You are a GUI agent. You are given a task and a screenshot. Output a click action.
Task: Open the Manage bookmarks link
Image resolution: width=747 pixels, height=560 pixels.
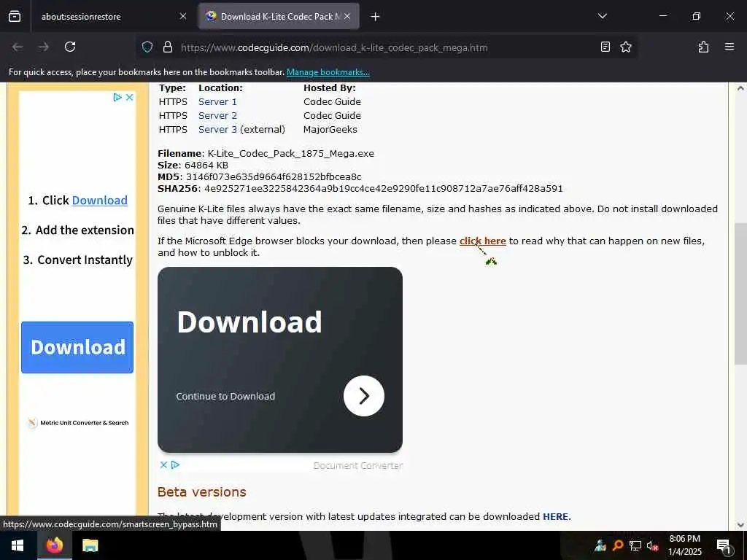(x=328, y=72)
